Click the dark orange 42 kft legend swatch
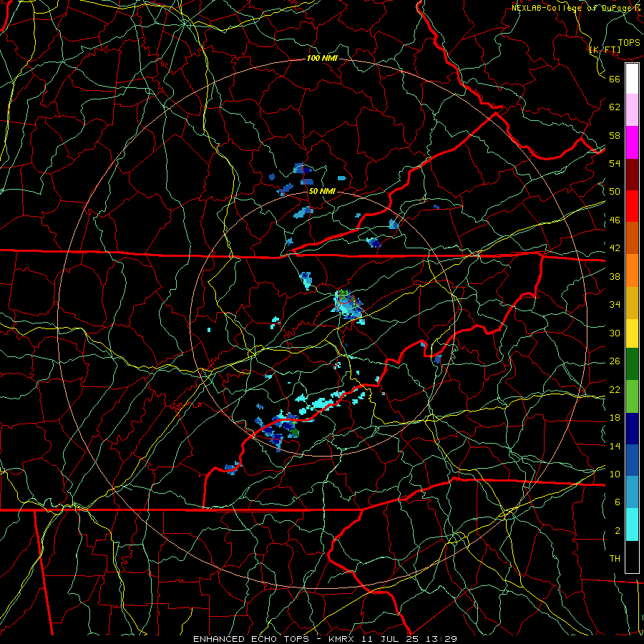The height and width of the screenshot is (644, 644). coord(632,238)
